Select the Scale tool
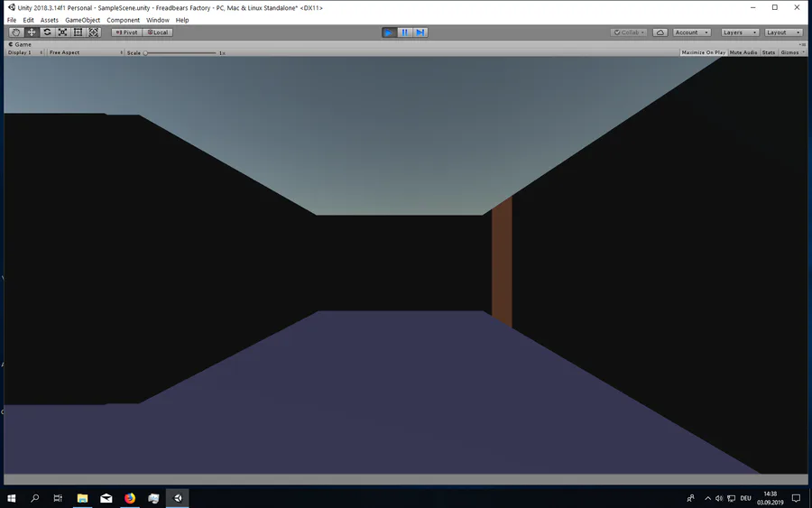Image resolution: width=812 pixels, height=508 pixels. (62, 32)
